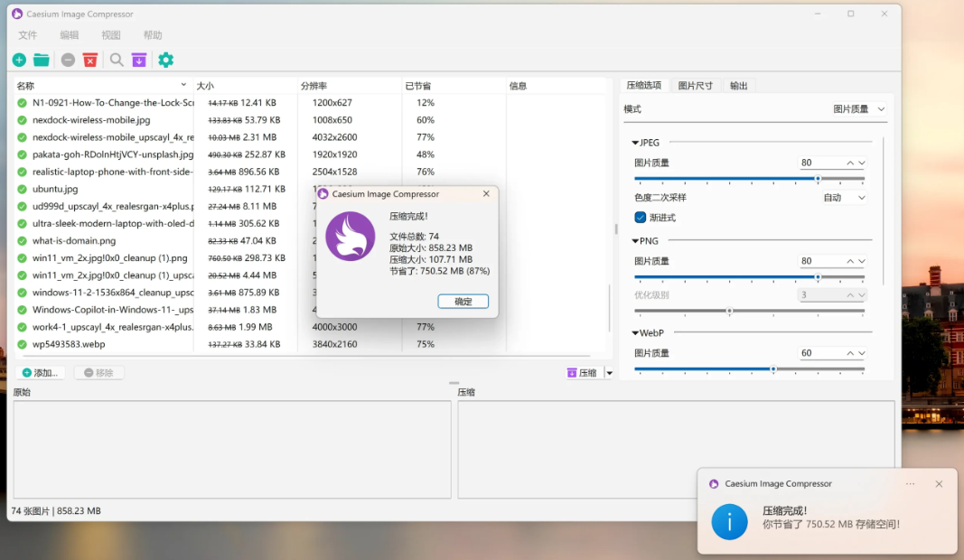Open the add folder icon

[x=42, y=60]
